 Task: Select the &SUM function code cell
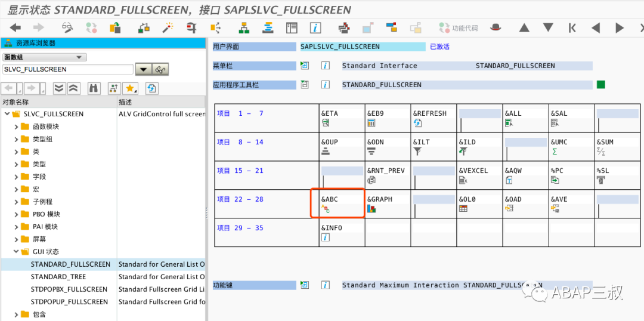tap(618, 146)
